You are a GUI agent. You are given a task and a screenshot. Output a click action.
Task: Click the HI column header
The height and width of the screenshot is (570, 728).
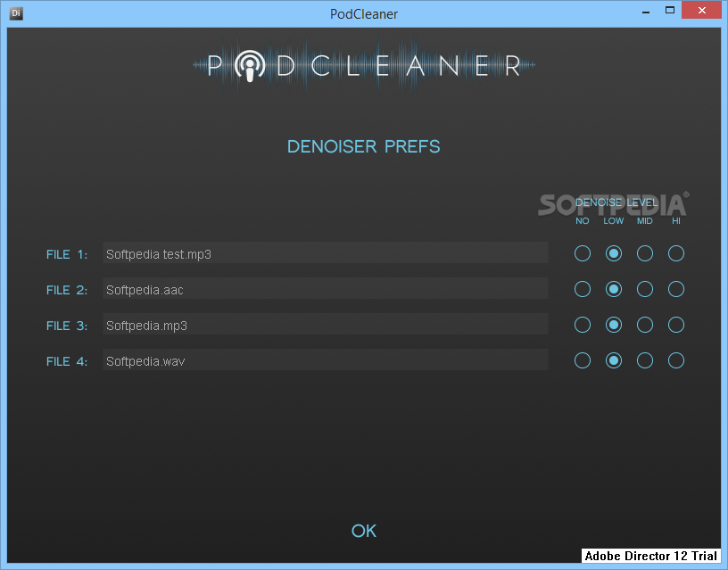point(676,221)
